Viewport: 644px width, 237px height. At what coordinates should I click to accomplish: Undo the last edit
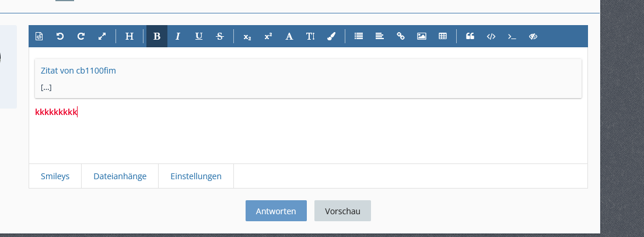[60, 36]
